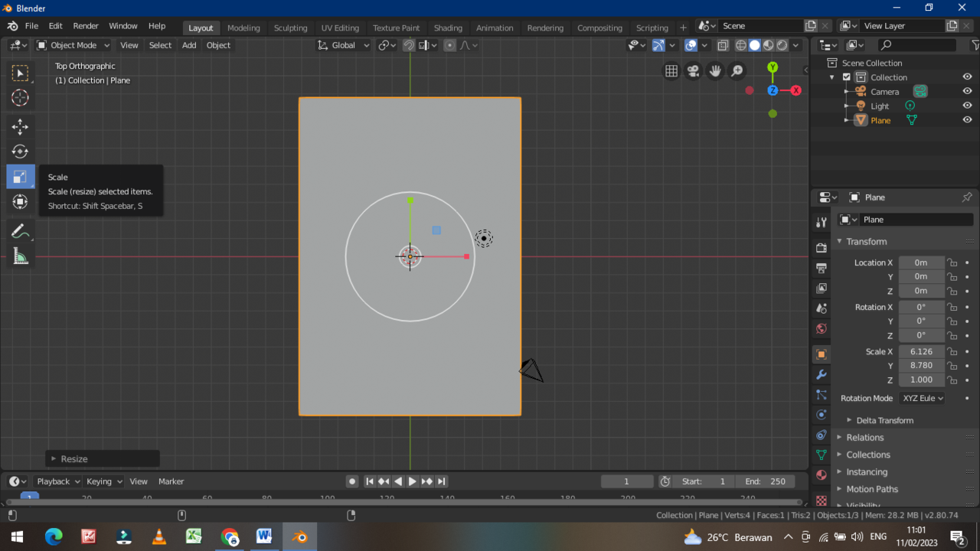Toggle snapping magnet button
This screenshot has height=551, width=980.
point(409,45)
